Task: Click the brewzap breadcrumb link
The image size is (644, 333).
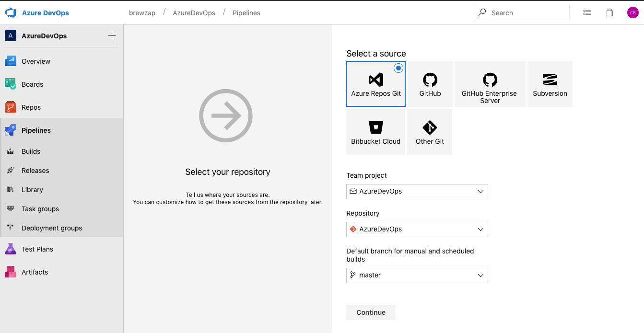Action: (142, 13)
